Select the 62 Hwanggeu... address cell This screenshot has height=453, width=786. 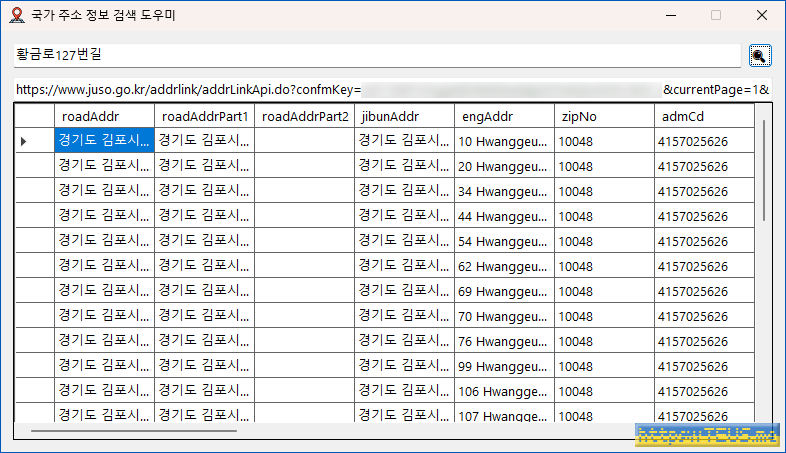[x=504, y=266]
